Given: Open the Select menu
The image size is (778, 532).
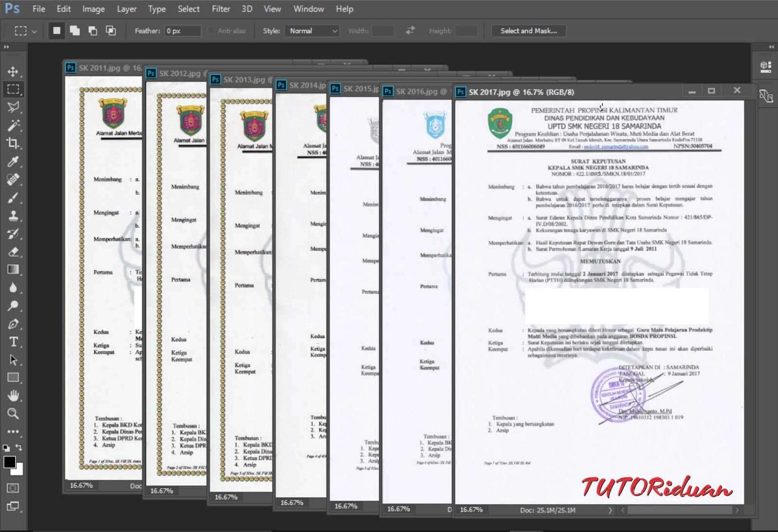Looking at the screenshot, I should point(189,9).
